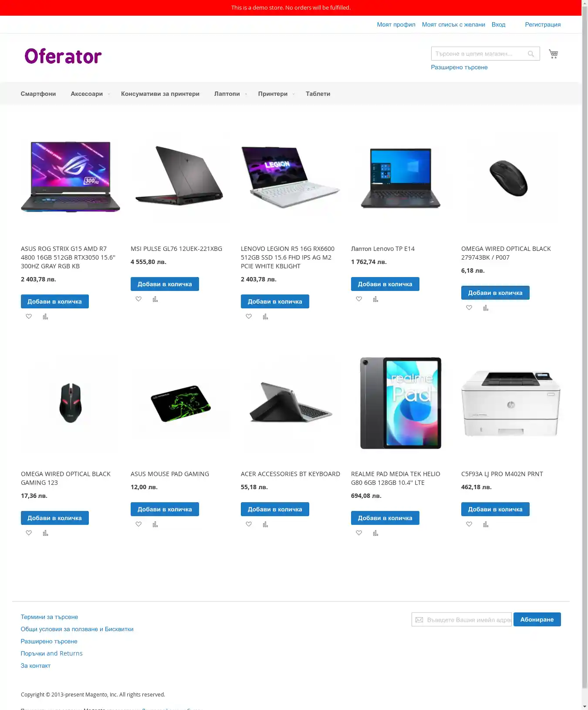588x710 pixels.
Task: Click the search magnifier icon
Action: (531, 54)
